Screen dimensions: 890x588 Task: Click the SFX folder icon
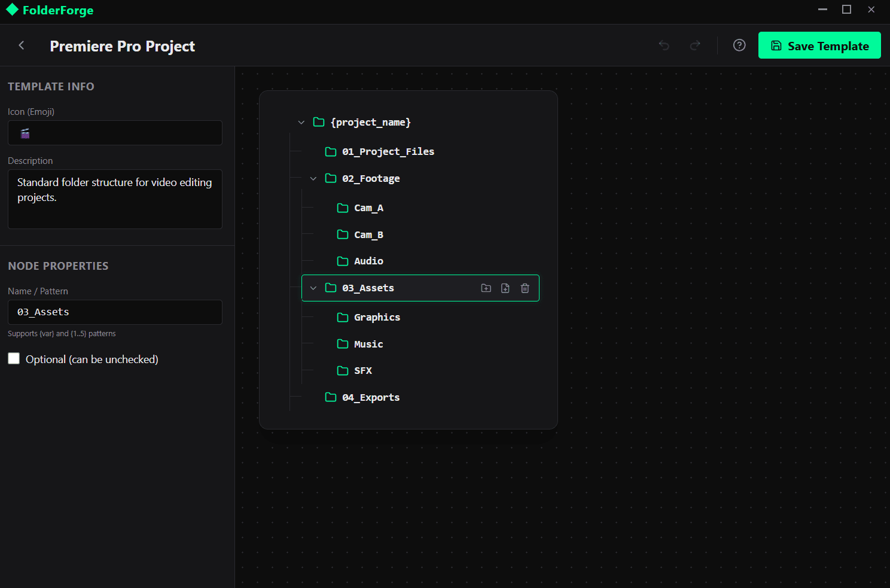point(343,371)
